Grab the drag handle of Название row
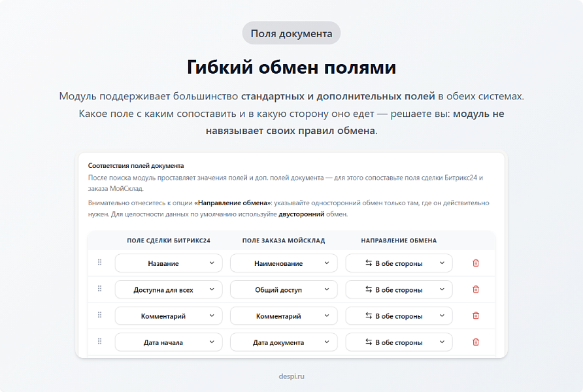This screenshot has width=583, height=392. pos(99,263)
